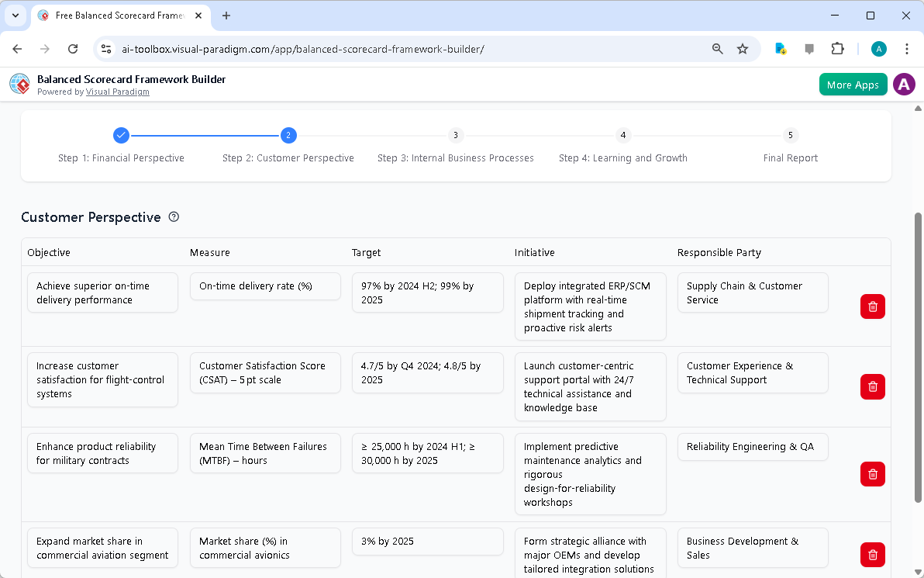
Task: Click the Balanced Scorecard Framework Builder logo
Action: (x=19, y=84)
